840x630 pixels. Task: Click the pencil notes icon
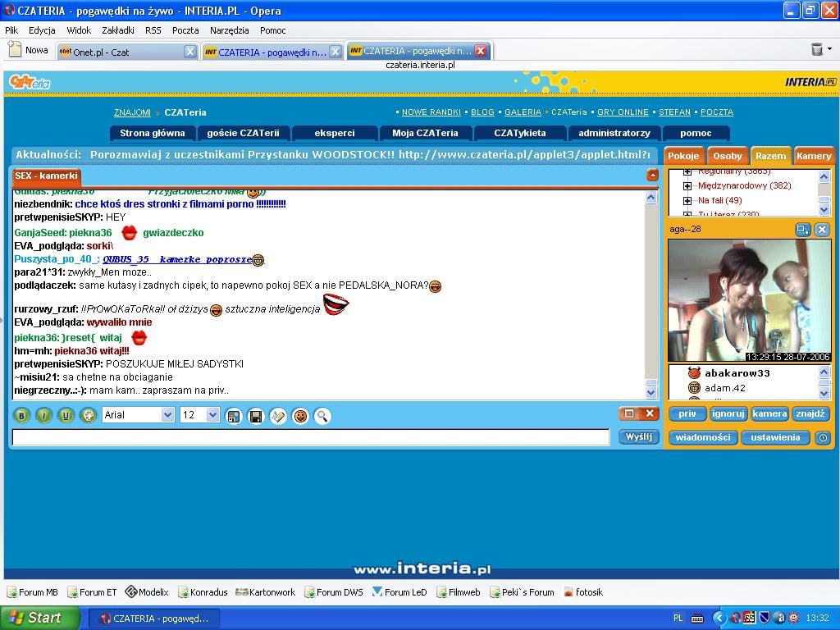pos(278,416)
